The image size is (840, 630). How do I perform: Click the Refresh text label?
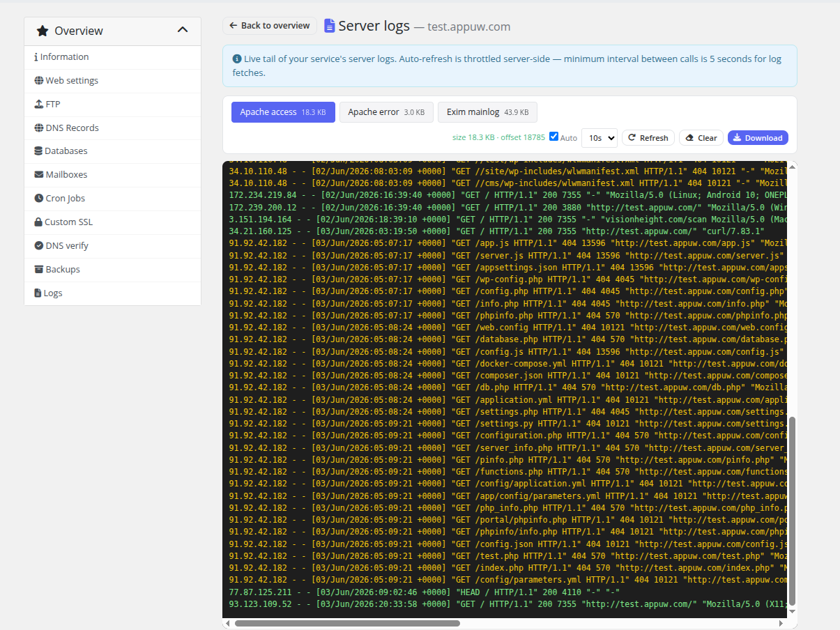point(654,138)
